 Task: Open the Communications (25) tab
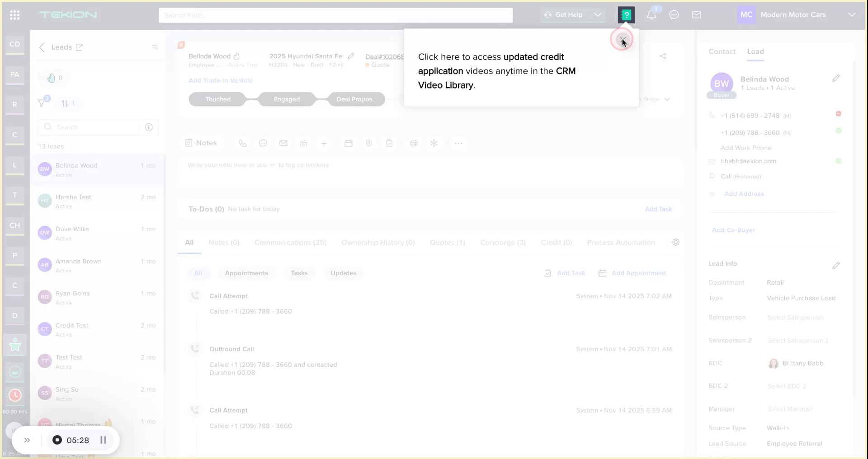pyautogui.click(x=291, y=242)
